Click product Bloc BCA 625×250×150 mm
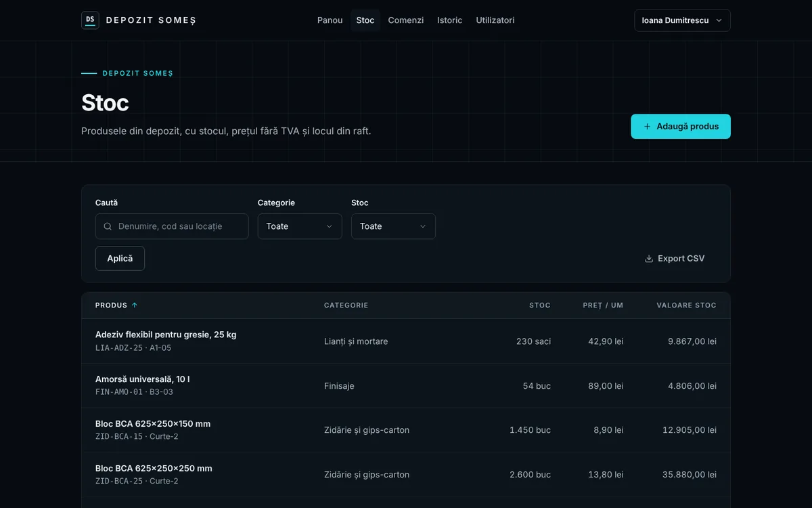Screen dimensions: 812x508 click(153, 424)
